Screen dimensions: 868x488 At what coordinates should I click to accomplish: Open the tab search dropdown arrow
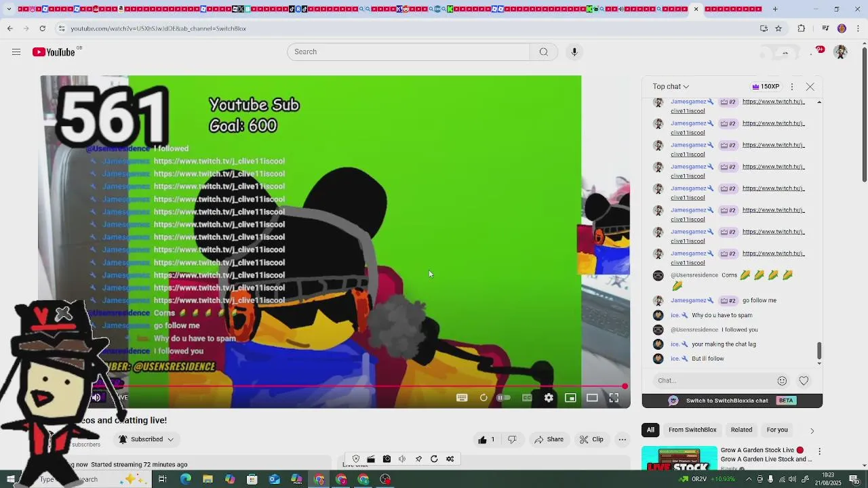tap(9, 9)
